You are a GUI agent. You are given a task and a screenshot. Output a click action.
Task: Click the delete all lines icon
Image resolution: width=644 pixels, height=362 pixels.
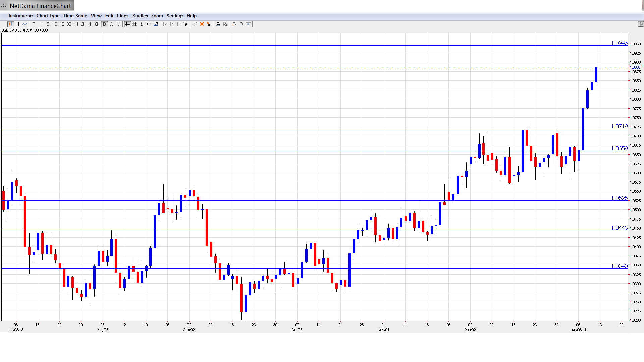click(x=209, y=24)
